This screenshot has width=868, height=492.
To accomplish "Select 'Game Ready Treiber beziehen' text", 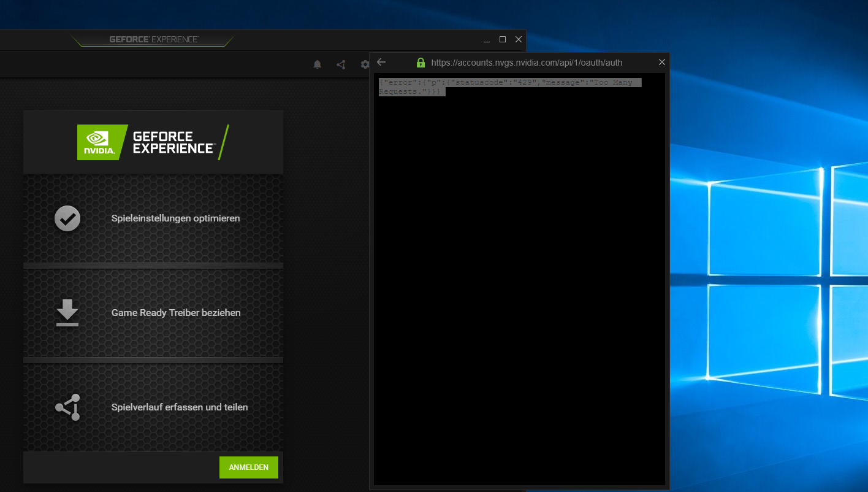I will [x=176, y=313].
